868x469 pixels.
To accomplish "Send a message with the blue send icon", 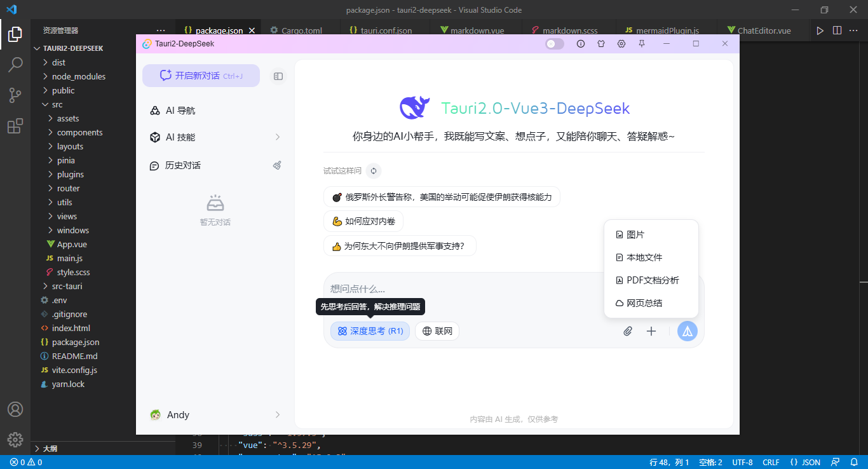I will (x=687, y=330).
